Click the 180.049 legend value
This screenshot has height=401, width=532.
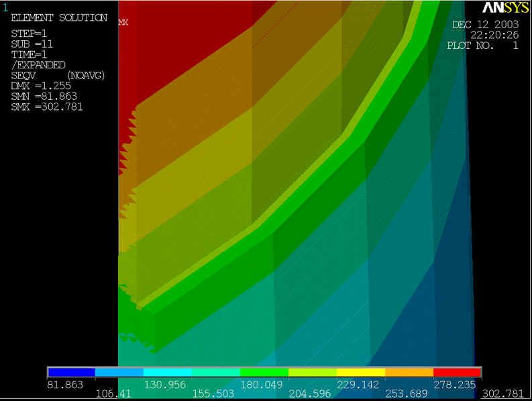pyautogui.click(x=264, y=385)
